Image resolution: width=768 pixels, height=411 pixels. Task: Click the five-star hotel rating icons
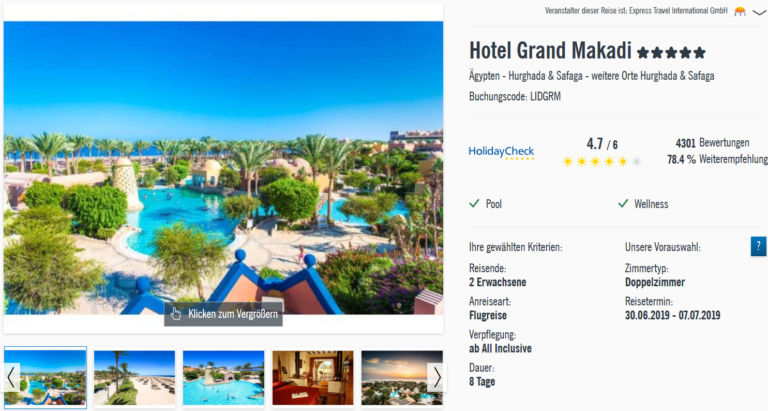(x=672, y=52)
